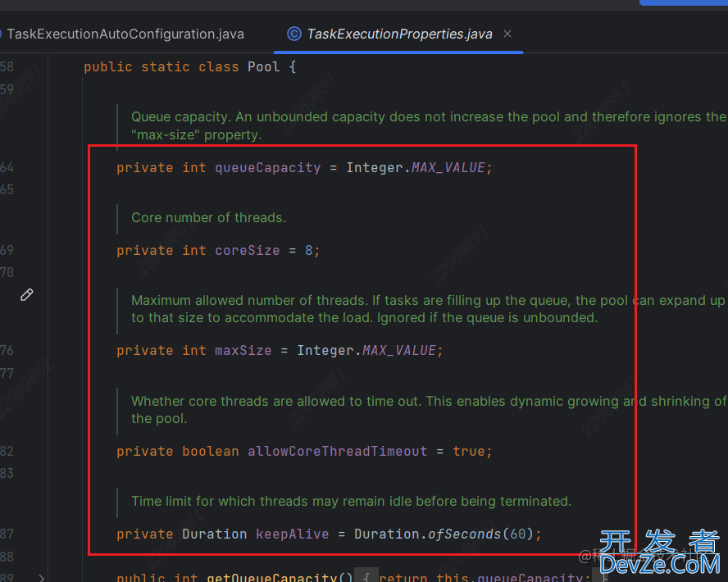Click the 'Maximum allowed number of threads' comment
The height and width of the screenshot is (582, 728).
(x=428, y=309)
